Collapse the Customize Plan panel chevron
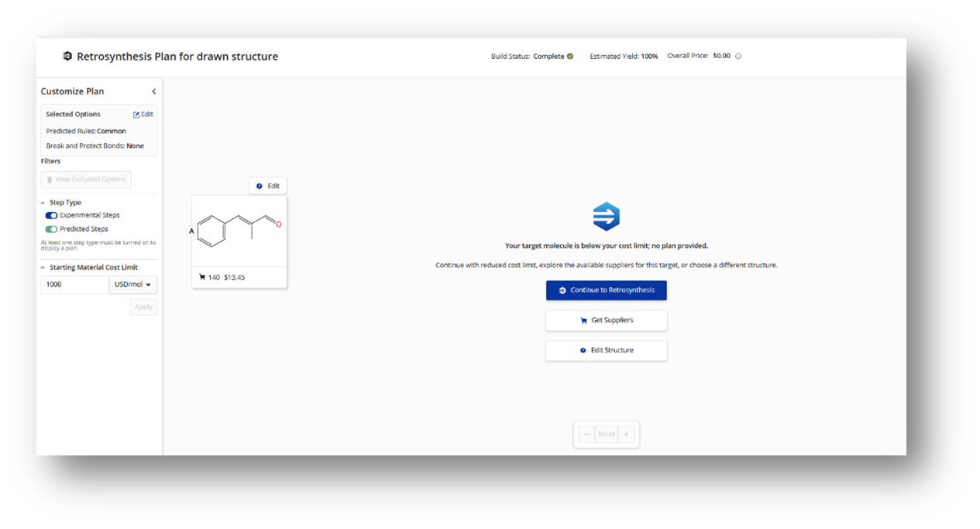The width and height of the screenshot is (980, 529). (x=153, y=91)
